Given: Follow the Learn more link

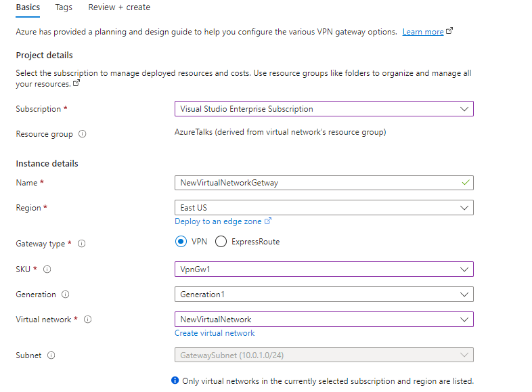Looking at the screenshot, I should (x=423, y=32).
